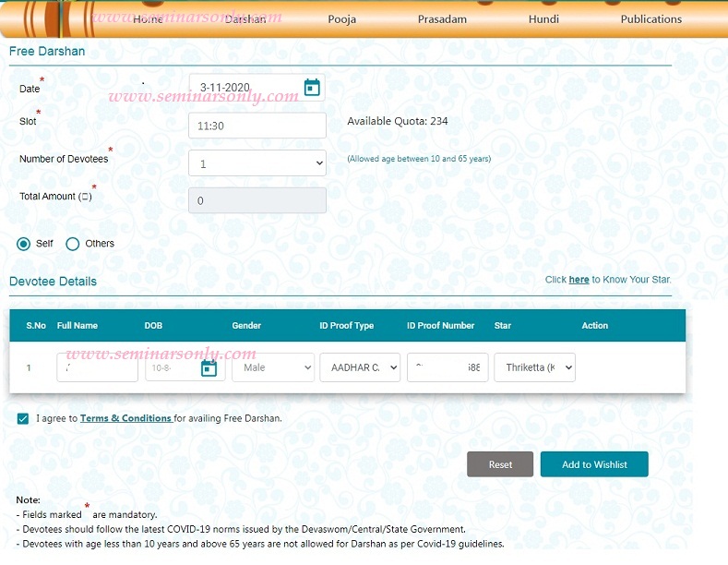This screenshot has width=728, height=565.
Task: Open the Hundi menu item
Action: click(543, 18)
